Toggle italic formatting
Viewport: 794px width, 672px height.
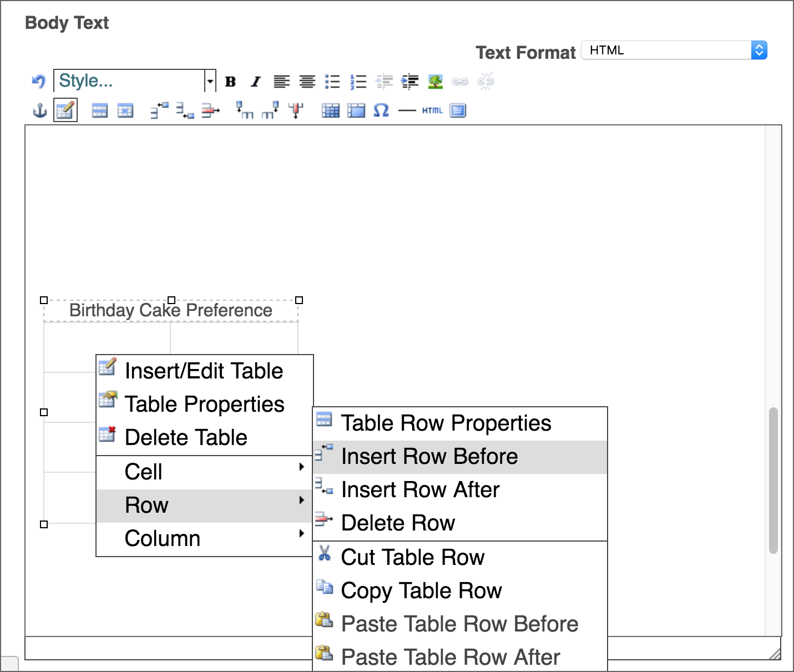[255, 82]
